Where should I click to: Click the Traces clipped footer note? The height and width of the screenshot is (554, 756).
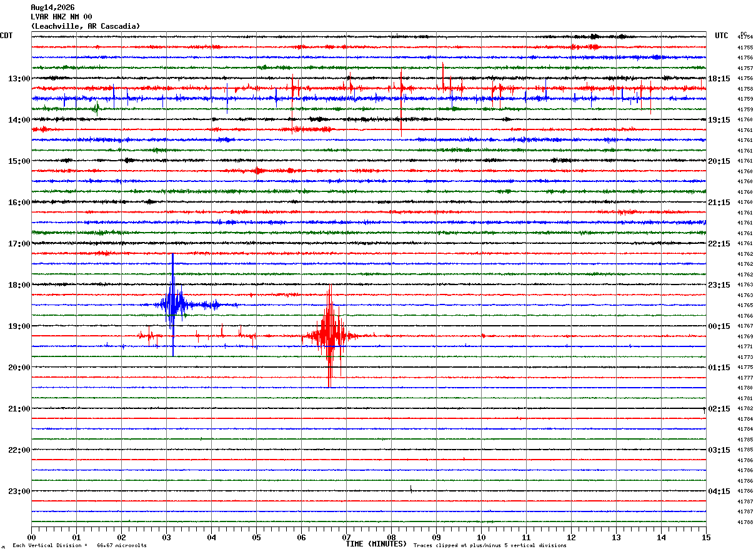[490, 545]
